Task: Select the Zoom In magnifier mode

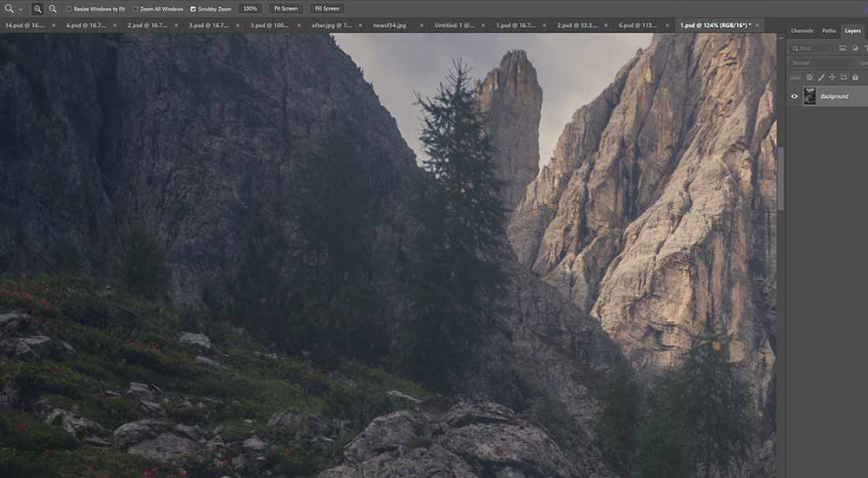Action: [x=37, y=9]
